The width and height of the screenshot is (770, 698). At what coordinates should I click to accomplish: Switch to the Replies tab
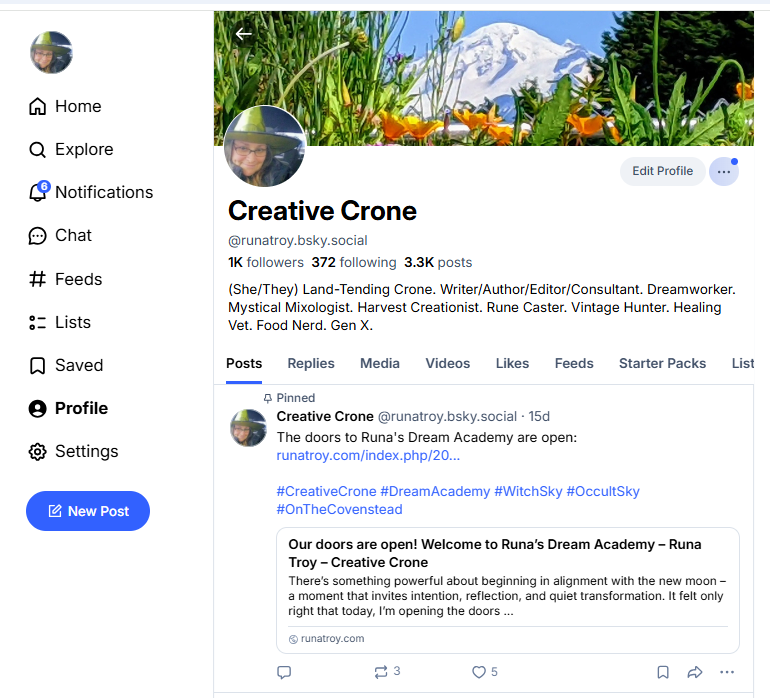pyautogui.click(x=311, y=363)
